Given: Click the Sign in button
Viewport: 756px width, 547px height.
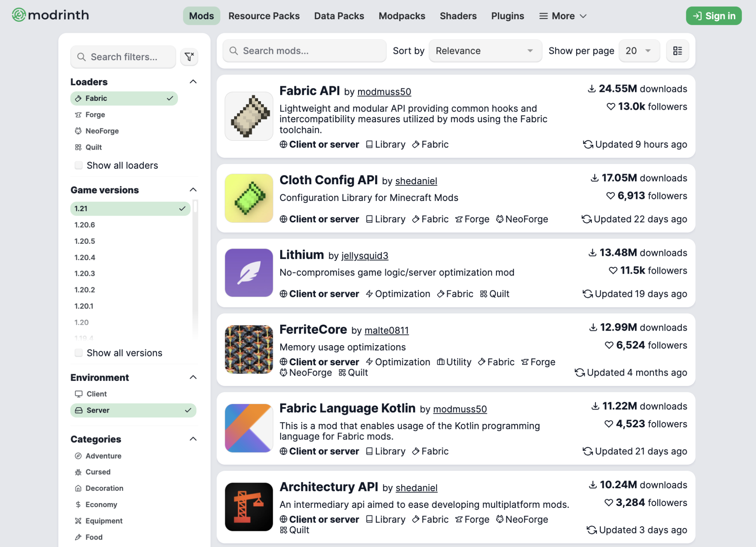Looking at the screenshot, I should pyautogui.click(x=714, y=16).
